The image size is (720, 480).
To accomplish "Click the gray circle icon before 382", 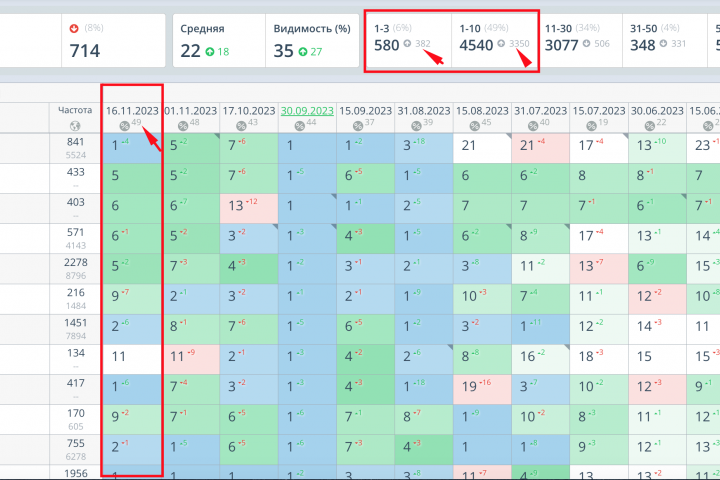I will (407, 44).
